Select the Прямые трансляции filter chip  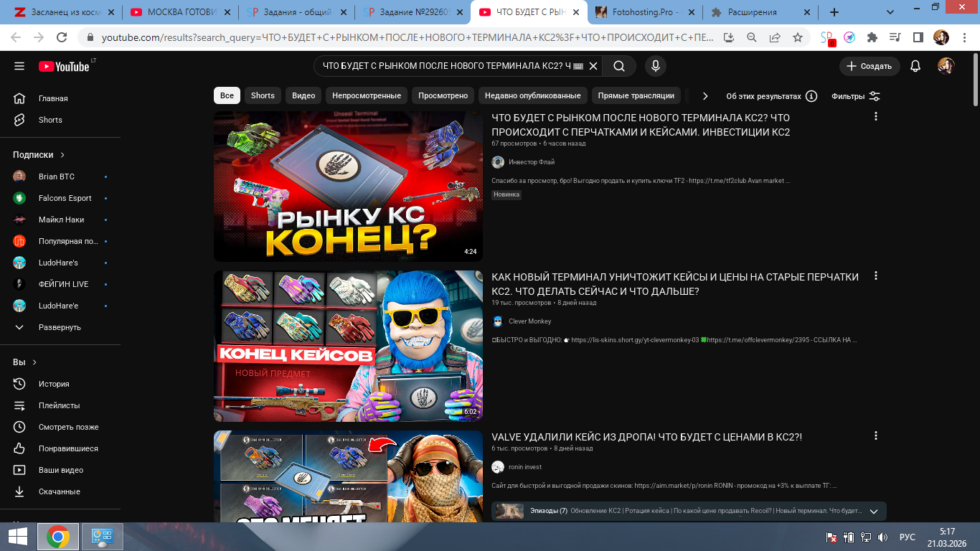[x=636, y=95]
